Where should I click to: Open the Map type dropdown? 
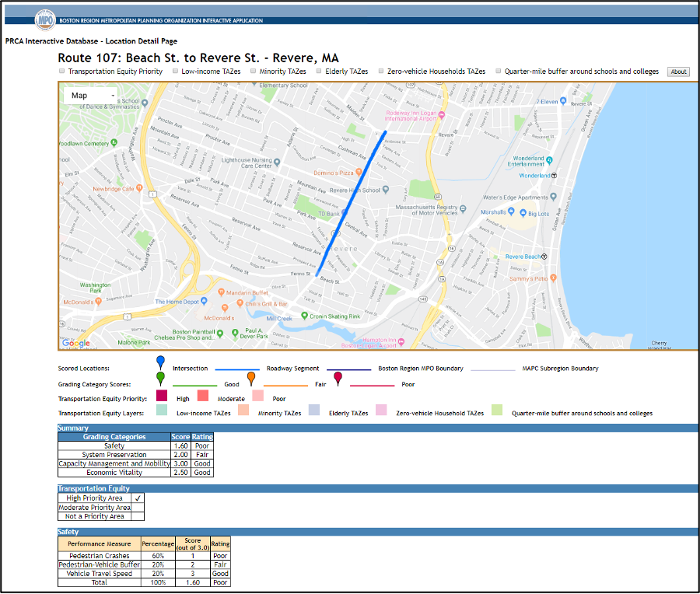click(x=93, y=96)
